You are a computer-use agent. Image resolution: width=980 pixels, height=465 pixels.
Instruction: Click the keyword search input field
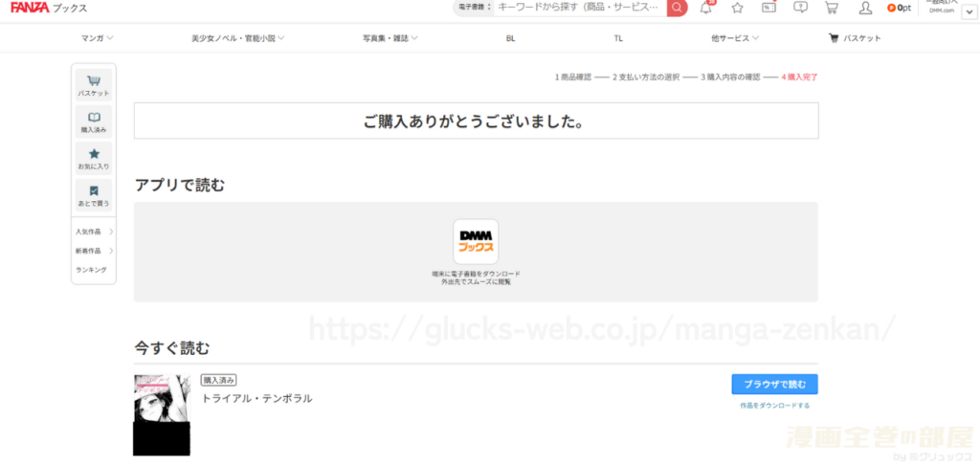(578, 8)
